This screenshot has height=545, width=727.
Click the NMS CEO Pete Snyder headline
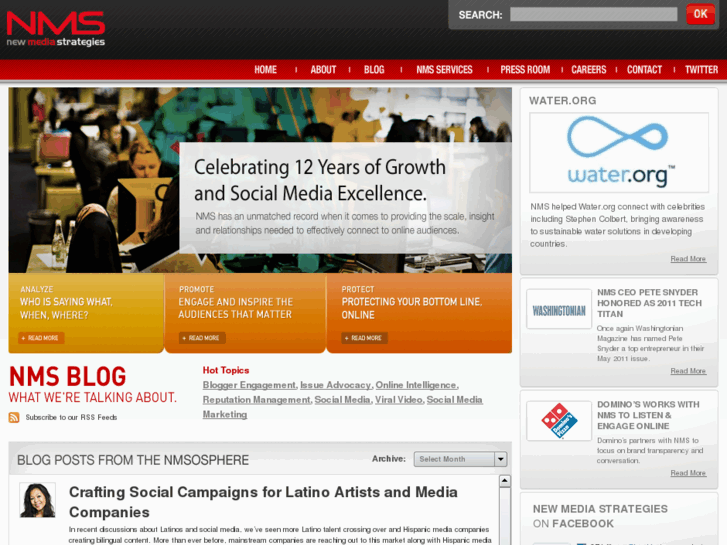(649, 303)
